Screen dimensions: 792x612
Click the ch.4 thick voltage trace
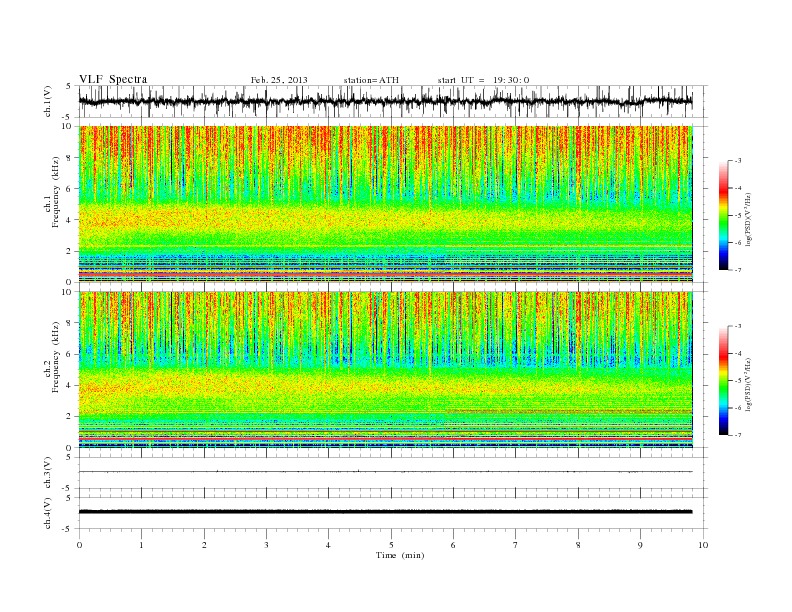click(x=385, y=512)
